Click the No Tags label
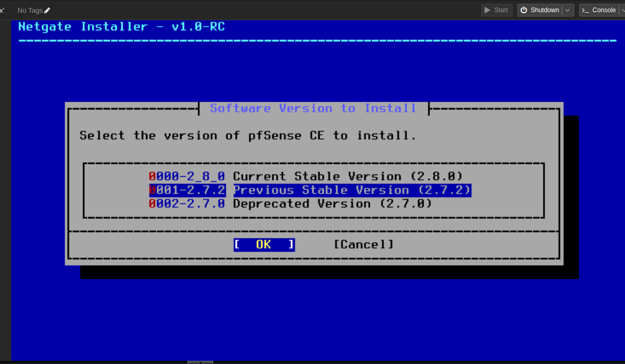625x364 pixels. tap(29, 10)
